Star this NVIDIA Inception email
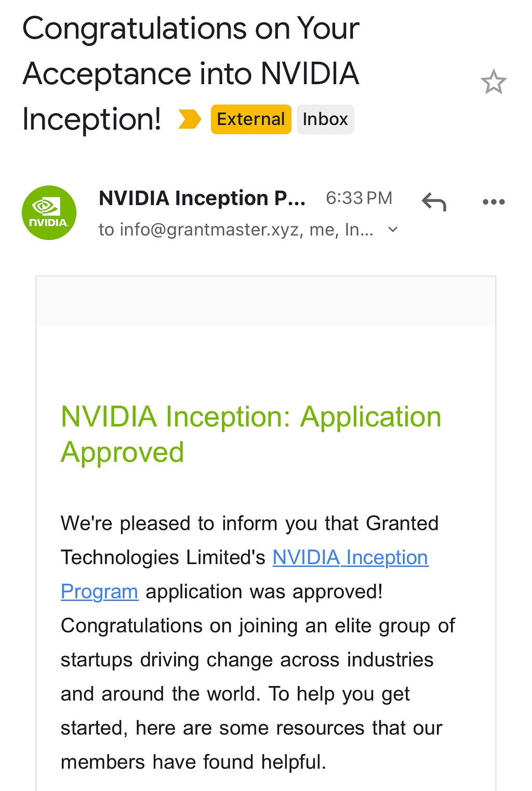The image size is (532, 791). (x=493, y=82)
